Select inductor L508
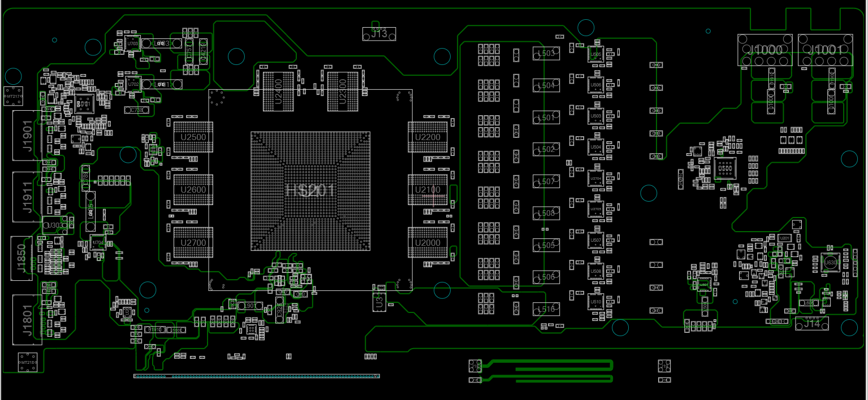This screenshot has height=400, width=868. [546, 213]
